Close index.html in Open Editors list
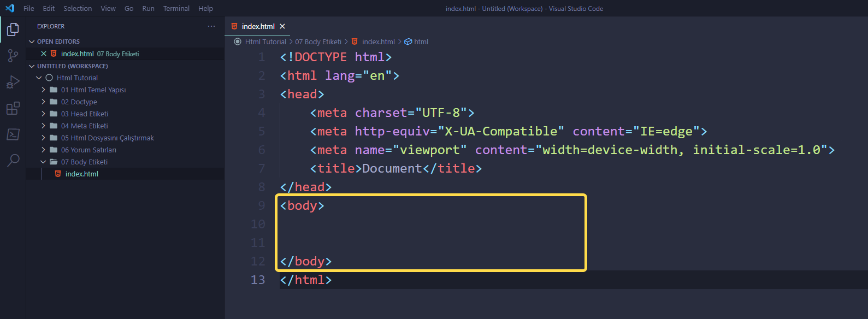This screenshot has width=868, height=319. pyautogui.click(x=44, y=54)
